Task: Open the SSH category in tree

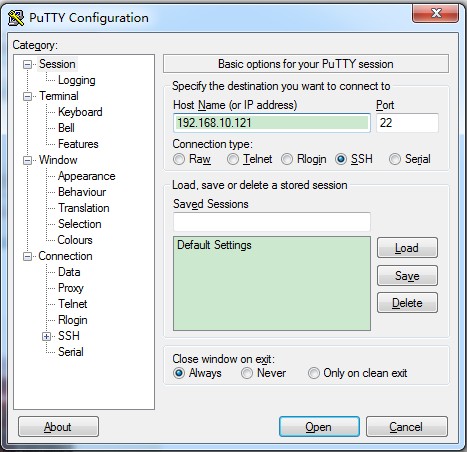Action: [x=69, y=336]
